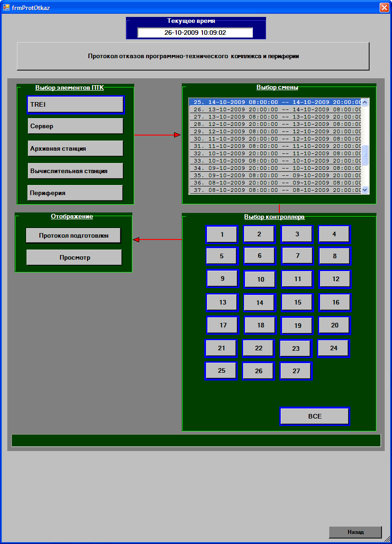Click controller button 13
This screenshot has height=544, width=392.
pyautogui.click(x=223, y=302)
